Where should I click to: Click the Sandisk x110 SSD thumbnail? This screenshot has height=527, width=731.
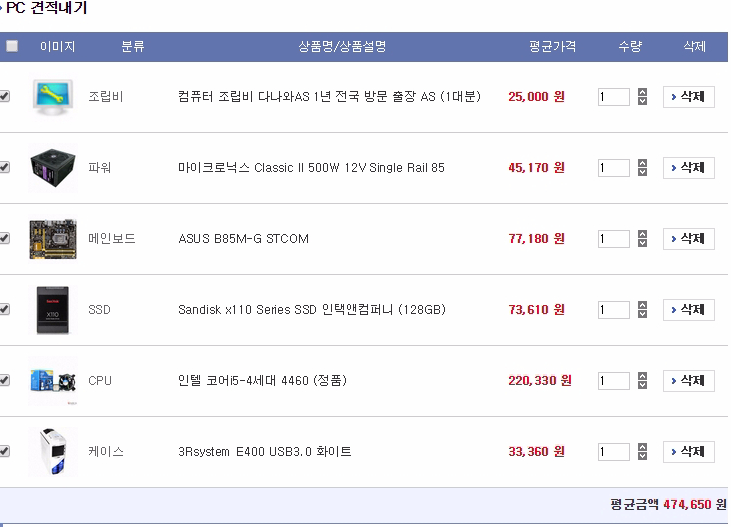point(53,310)
